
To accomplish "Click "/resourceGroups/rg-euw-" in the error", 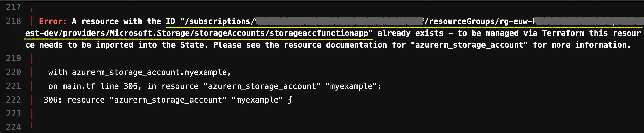I will coord(479,22).
